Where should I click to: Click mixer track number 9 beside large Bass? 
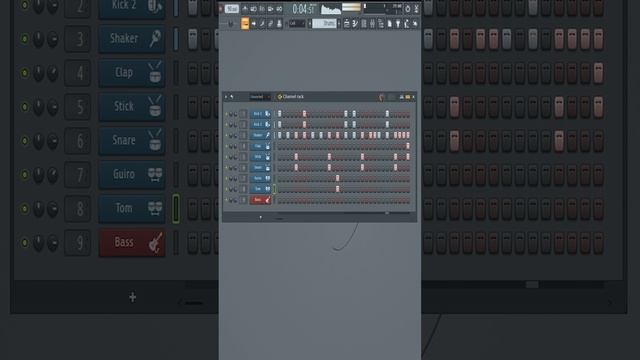point(78,242)
